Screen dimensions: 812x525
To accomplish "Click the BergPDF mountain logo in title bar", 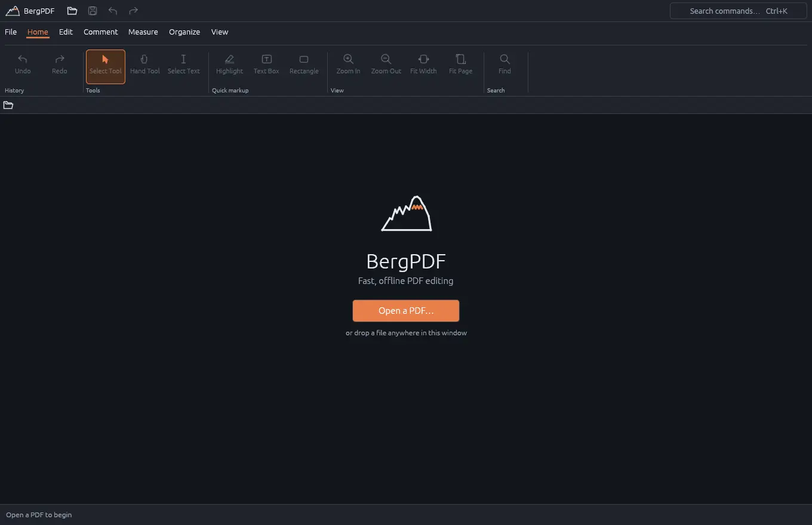I will tap(12, 11).
